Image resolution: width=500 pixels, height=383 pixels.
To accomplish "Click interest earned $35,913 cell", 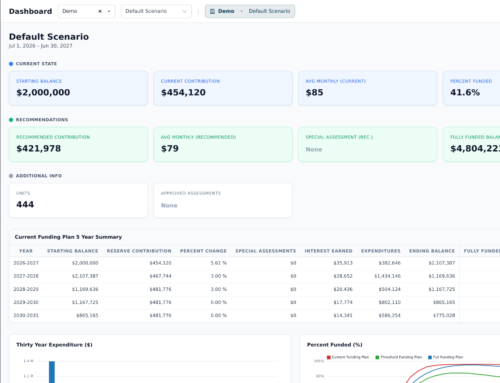I will click(x=343, y=263).
